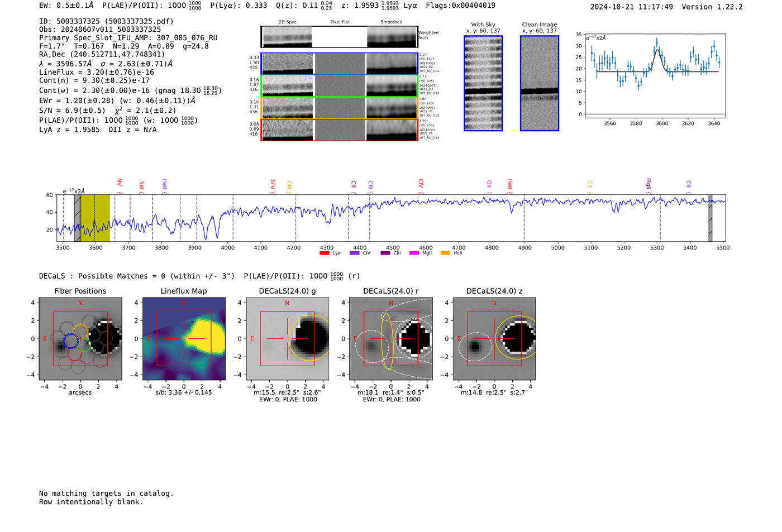The image size is (782, 532).
Task: Click the SiIV line label above the spectrum
Action: [x=273, y=184]
